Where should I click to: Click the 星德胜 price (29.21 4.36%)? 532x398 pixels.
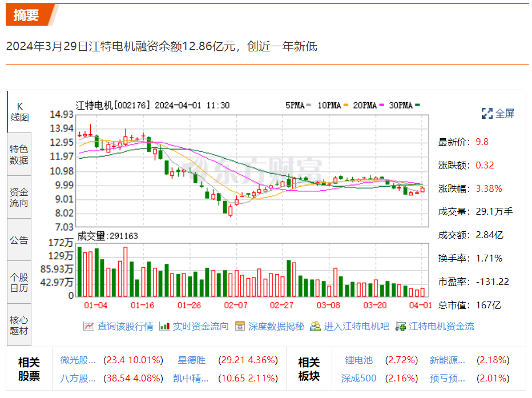point(248,360)
